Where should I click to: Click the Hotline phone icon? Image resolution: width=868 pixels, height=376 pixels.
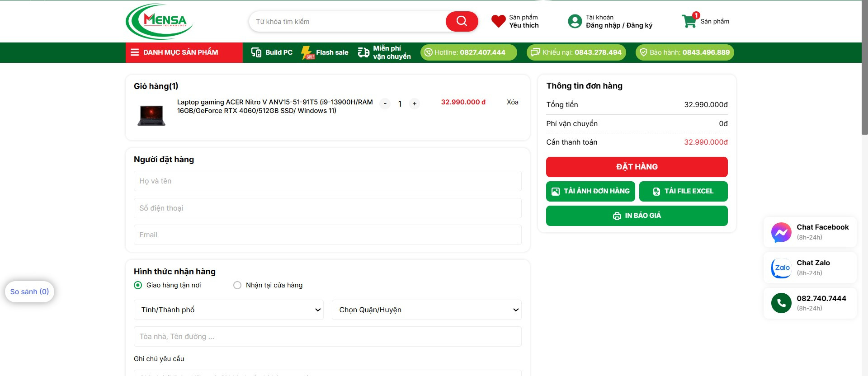click(428, 52)
